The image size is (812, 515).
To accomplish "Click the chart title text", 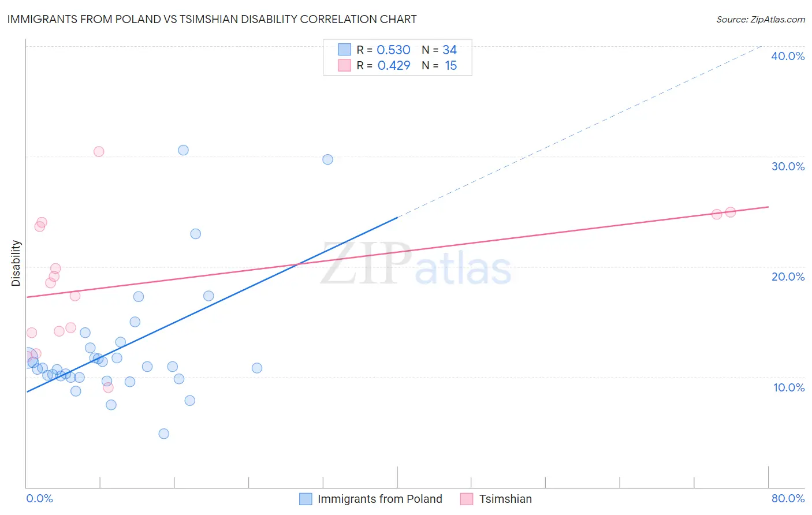I will [x=212, y=19].
